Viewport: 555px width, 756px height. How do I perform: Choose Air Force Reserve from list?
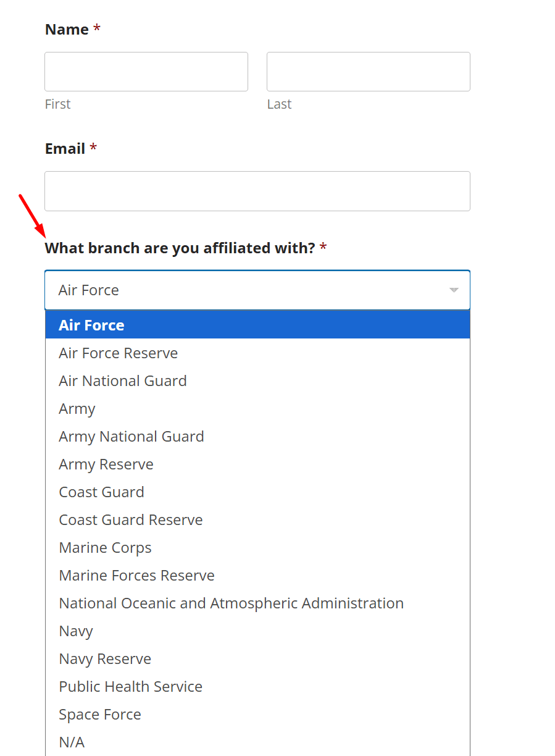coord(118,353)
